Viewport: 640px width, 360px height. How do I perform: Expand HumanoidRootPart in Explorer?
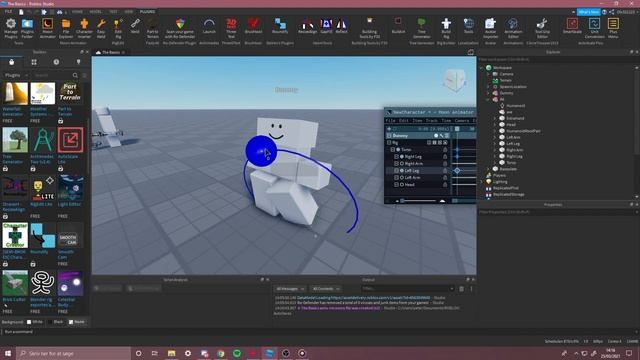pos(495,131)
